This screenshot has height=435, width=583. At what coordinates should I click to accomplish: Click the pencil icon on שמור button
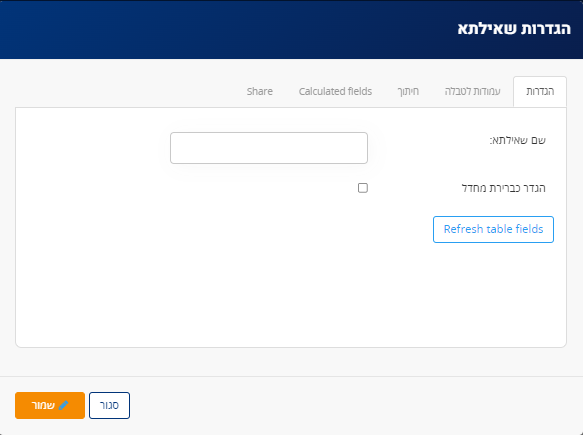coord(64,405)
